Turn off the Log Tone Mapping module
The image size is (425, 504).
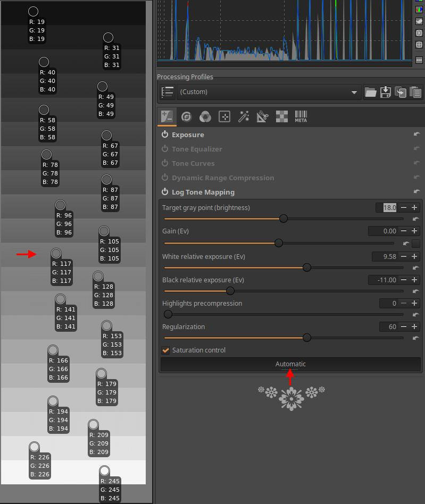tap(165, 192)
